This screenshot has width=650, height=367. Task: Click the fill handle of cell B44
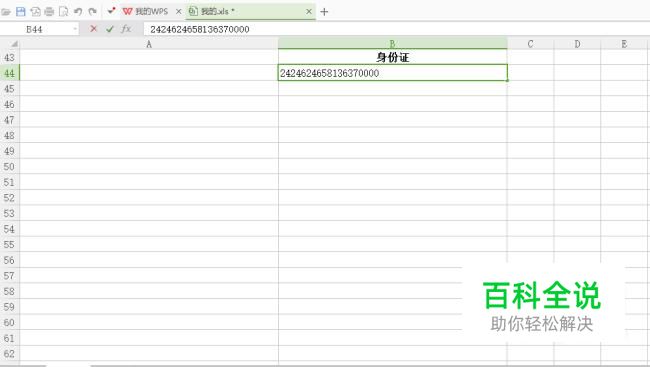(x=507, y=80)
